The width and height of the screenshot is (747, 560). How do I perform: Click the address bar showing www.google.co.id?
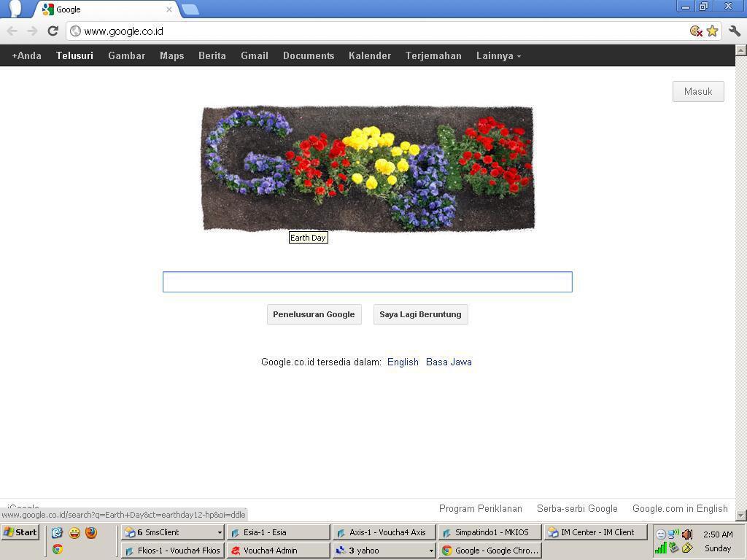pos(376,31)
